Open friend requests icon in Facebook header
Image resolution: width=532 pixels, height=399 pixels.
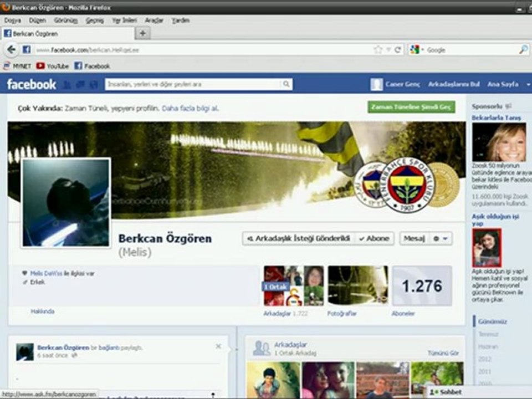(67, 84)
